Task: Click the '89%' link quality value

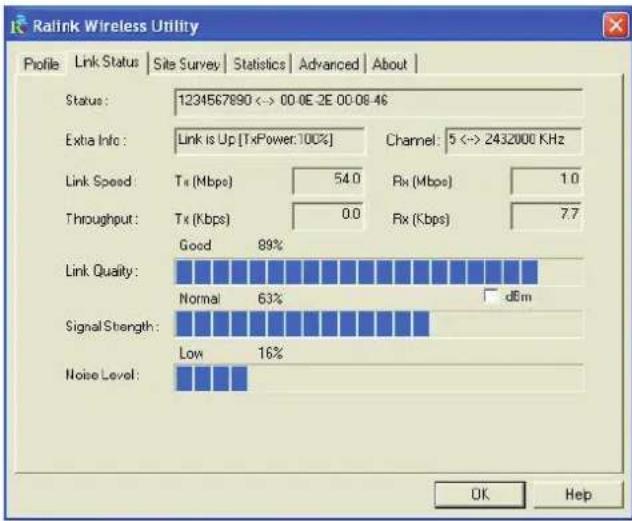Action: click(x=270, y=245)
